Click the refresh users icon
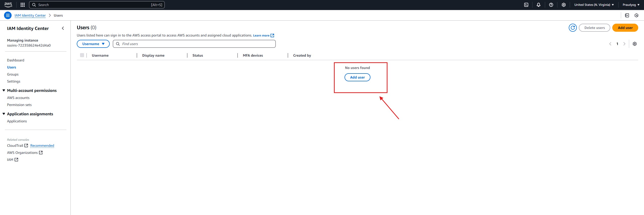This screenshot has height=215, width=644. [573, 28]
